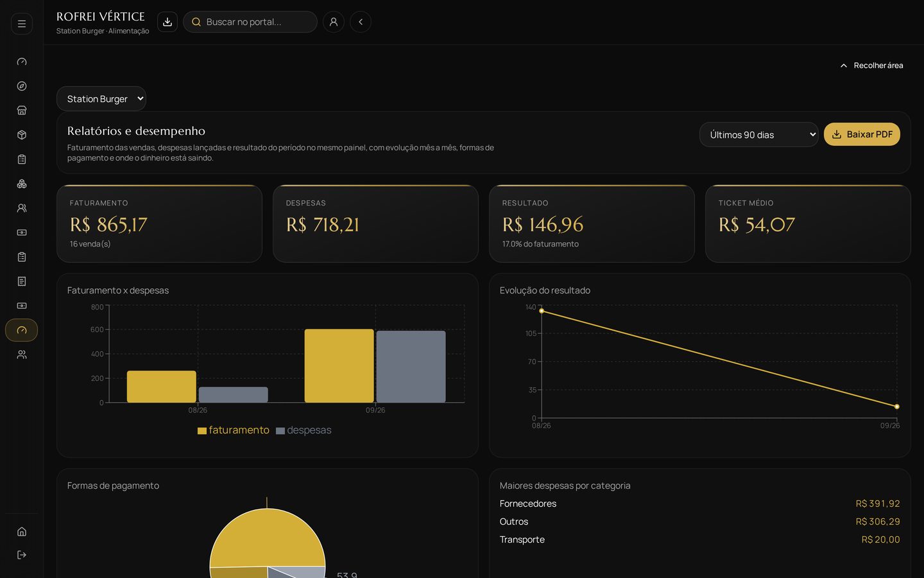Click the Ticket Médio value R$ 54,07
The height and width of the screenshot is (578, 924).
point(757,225)
